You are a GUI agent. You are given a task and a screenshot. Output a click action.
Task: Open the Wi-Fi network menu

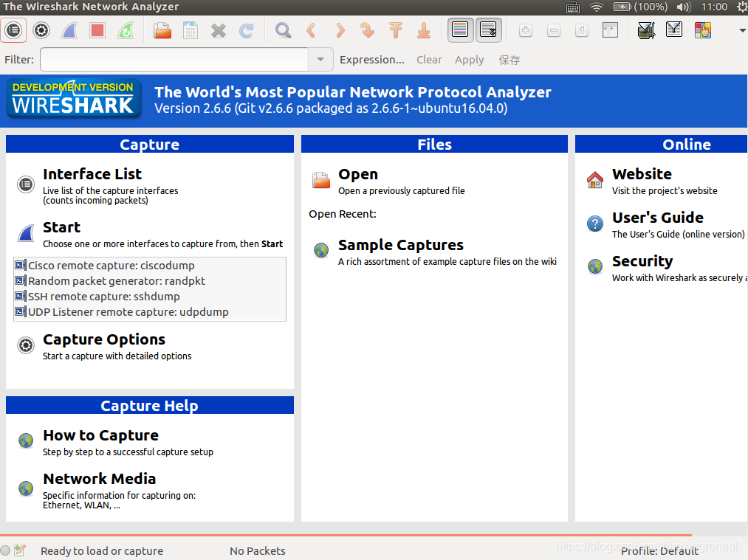tap(597, 7)
